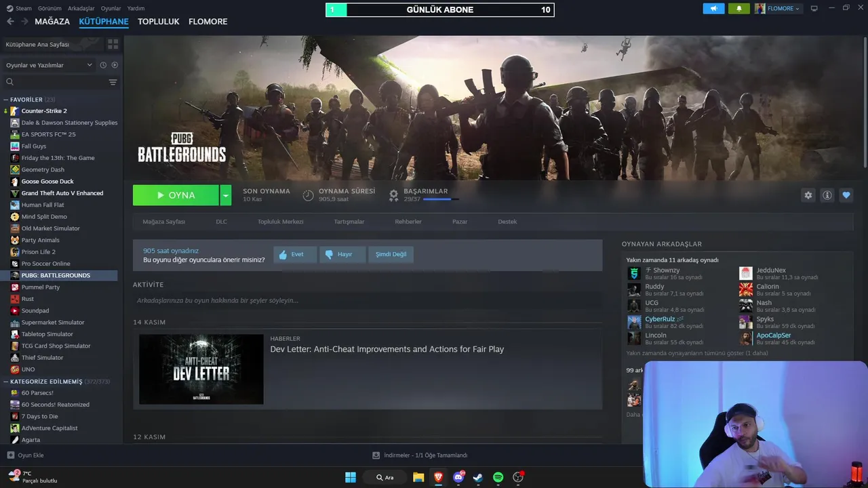The image size is (868, 488).
Task: Click the ready-to-play filter icon
Action: click(115, 65)
